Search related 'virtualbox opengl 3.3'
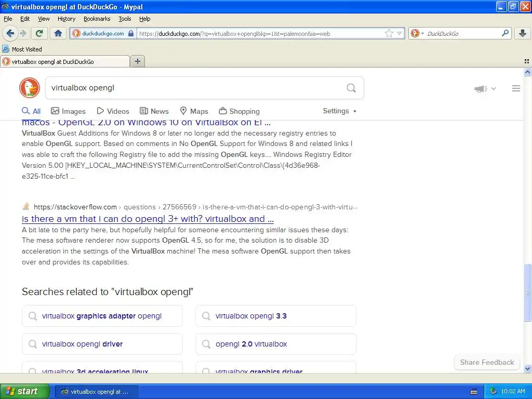 pos(276,316)
